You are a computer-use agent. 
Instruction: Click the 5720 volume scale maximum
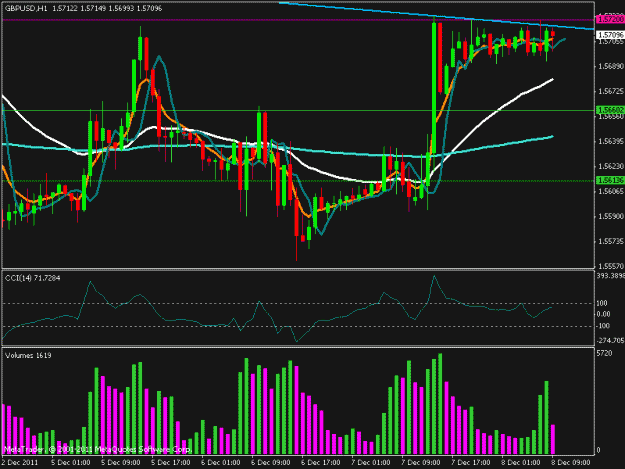pyautogui.click(x=604, y=353)
